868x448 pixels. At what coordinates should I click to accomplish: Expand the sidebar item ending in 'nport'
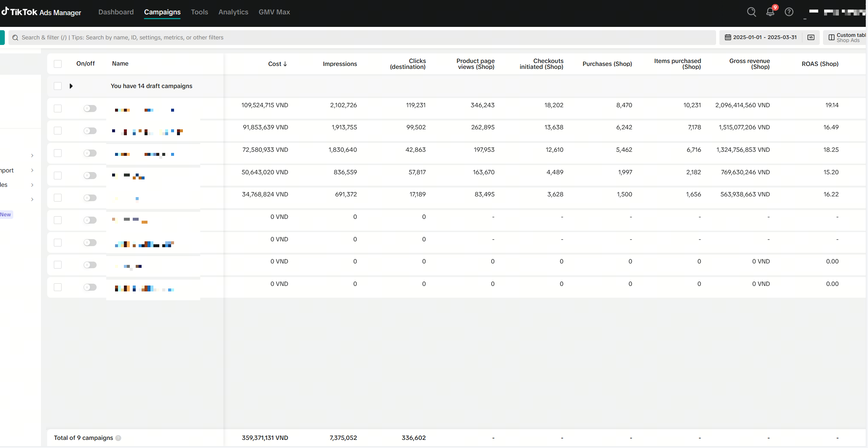pos(32,170)
